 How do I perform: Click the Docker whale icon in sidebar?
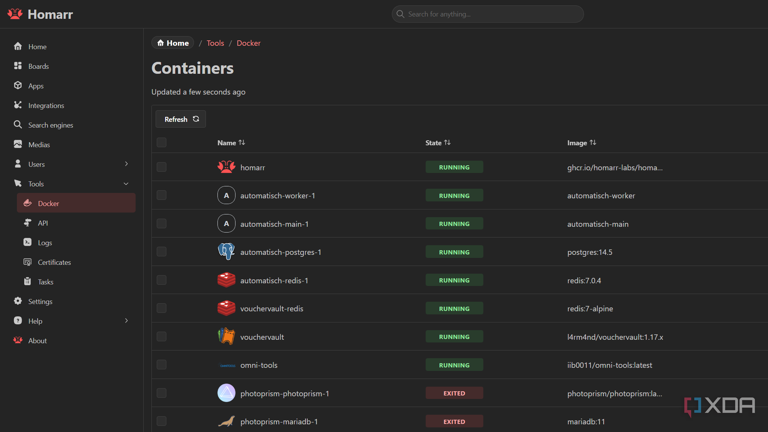(27, 203)
